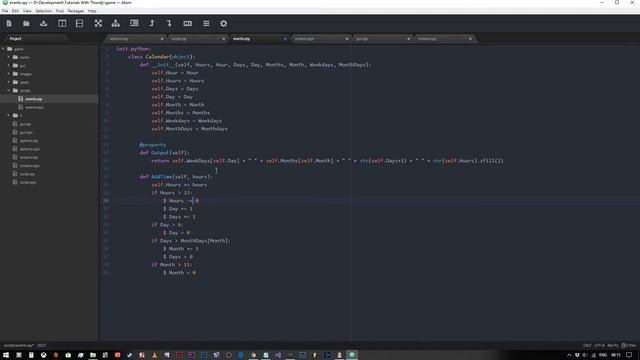
Task: Click the split pane into columns icon
Action: [x=62, y=24]
